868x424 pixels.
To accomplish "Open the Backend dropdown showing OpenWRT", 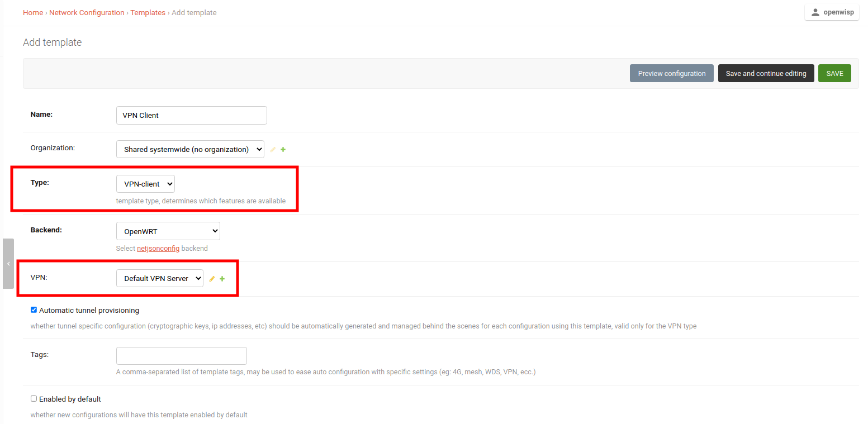I will coord(168,231).
